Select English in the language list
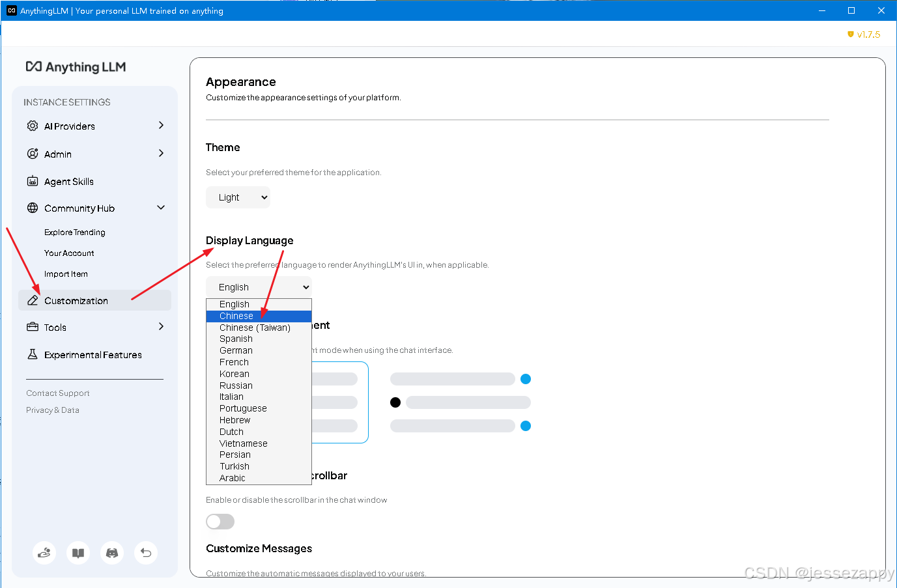897x588 pixels. click(x=259, y=304)
